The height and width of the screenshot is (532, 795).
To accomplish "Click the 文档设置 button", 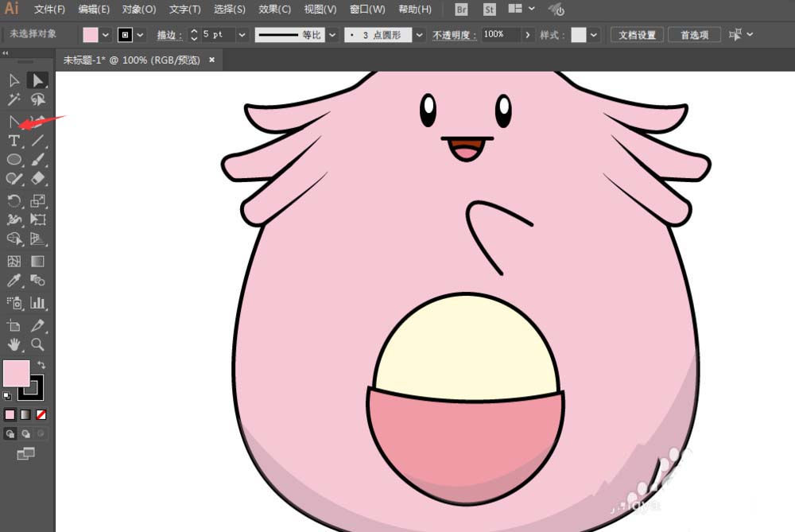I will click(637, 35).
